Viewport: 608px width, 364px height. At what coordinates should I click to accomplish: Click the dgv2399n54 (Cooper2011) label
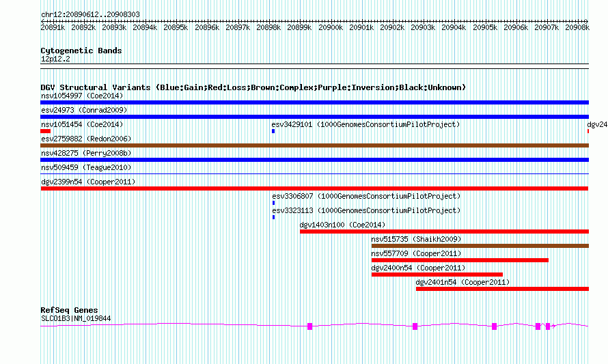tap(88, 182)
